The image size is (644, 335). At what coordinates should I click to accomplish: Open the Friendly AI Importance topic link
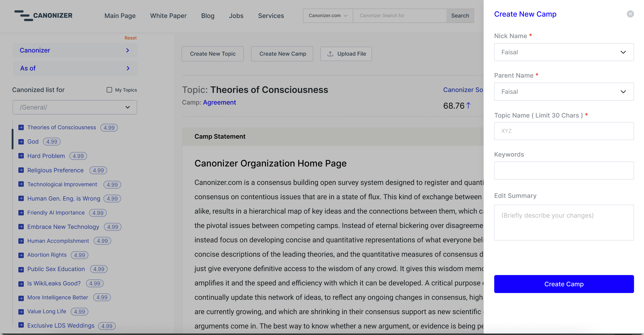[56, 213]
